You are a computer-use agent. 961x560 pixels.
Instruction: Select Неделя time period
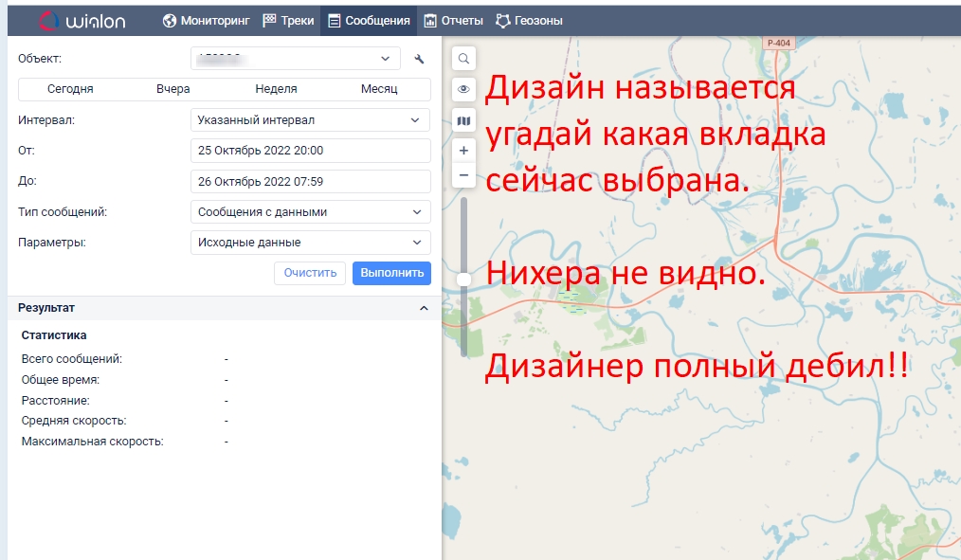pos(276,89)
